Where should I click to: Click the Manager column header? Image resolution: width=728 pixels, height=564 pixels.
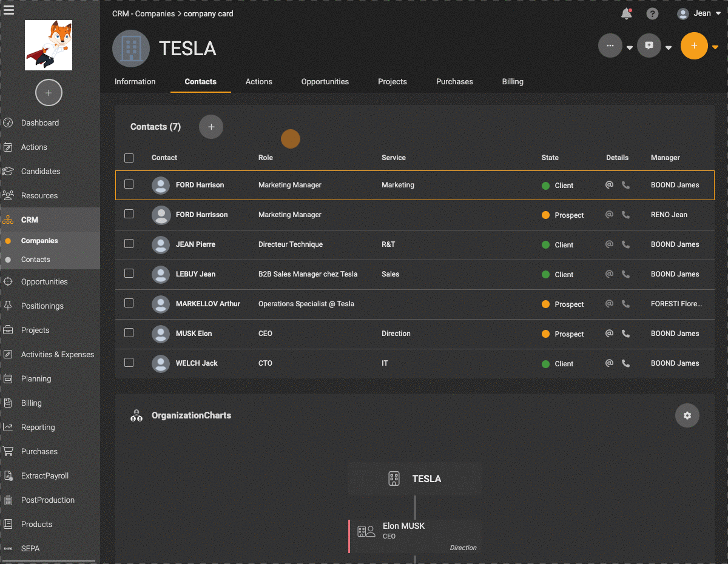(x=666, y=158)
